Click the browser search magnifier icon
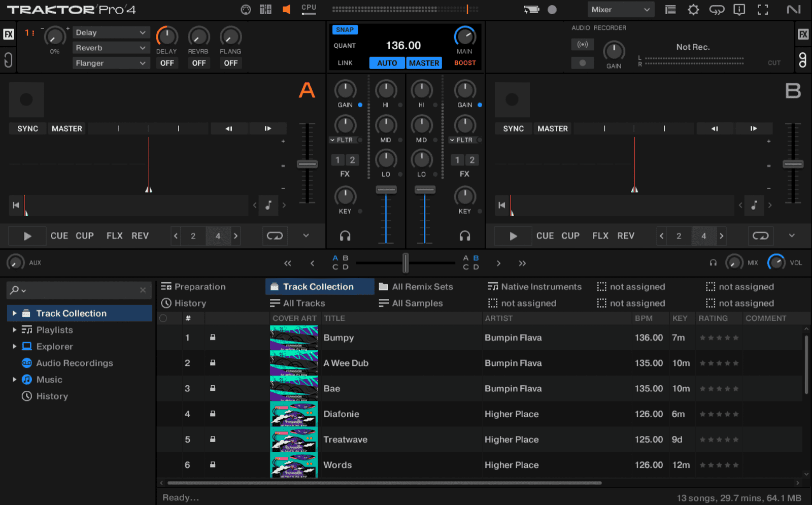The height and width of the screenshot is (505, 812). (x=15, y=290)
